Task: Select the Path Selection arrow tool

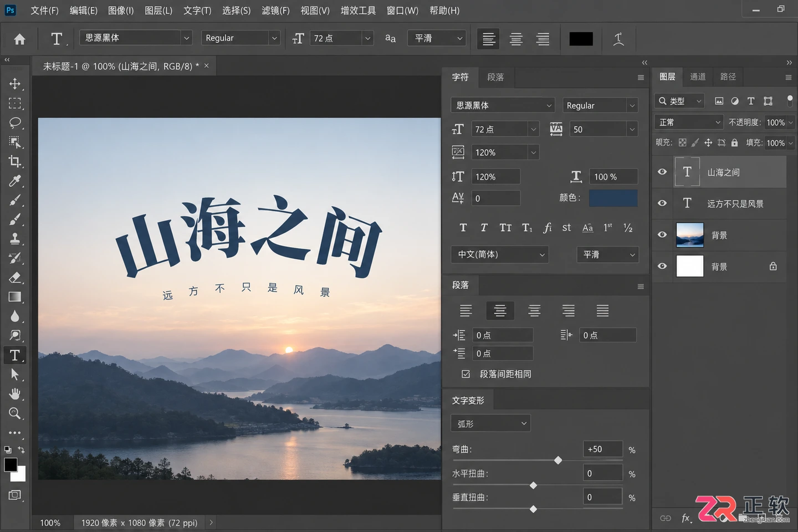Action: pos(15,375)
